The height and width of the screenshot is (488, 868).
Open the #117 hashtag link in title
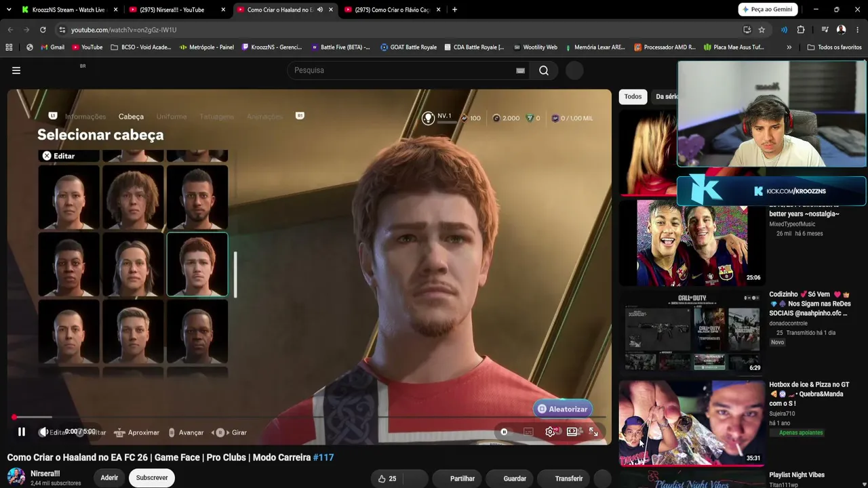coord(323,457)
